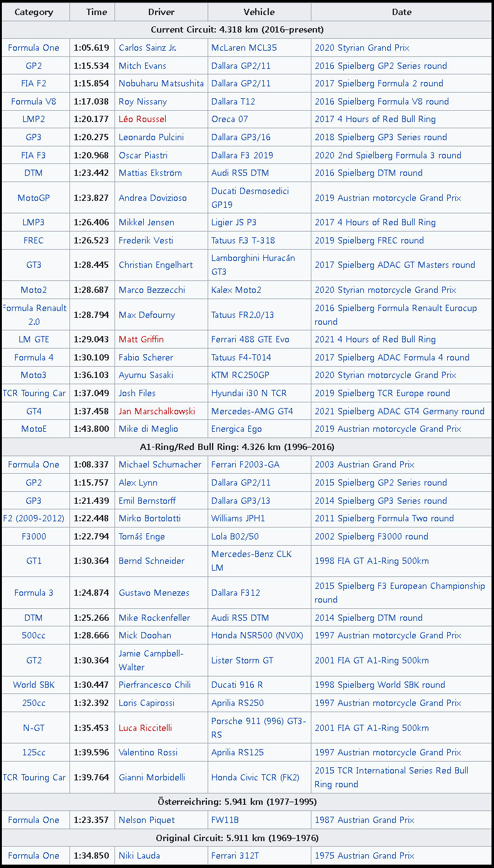This screenshot has width=494, height=868.
Task: Open the red Jan Marschalkowski link
Action: pyautogui.click(x=157, y=411)
